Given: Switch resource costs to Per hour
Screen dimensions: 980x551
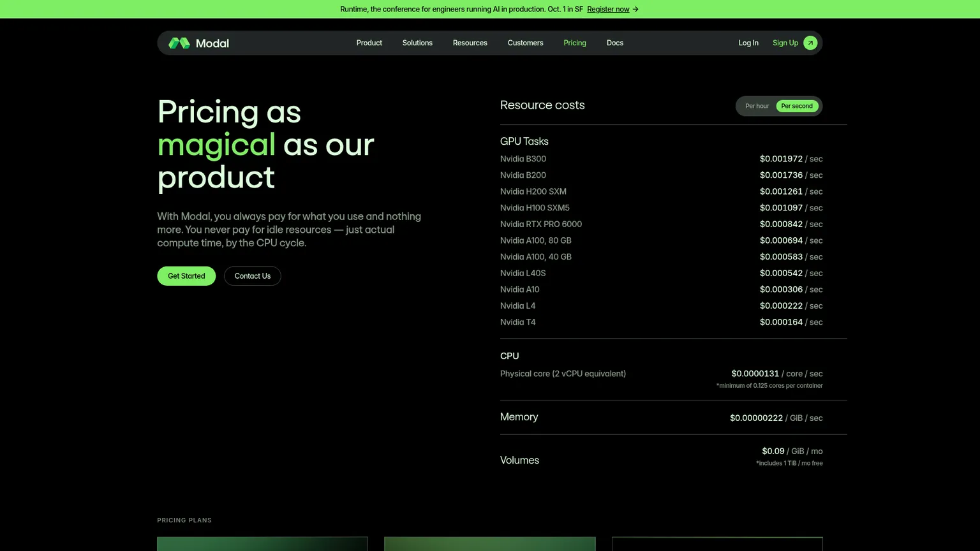Looking at the screenshot, I should click(757, 106).
